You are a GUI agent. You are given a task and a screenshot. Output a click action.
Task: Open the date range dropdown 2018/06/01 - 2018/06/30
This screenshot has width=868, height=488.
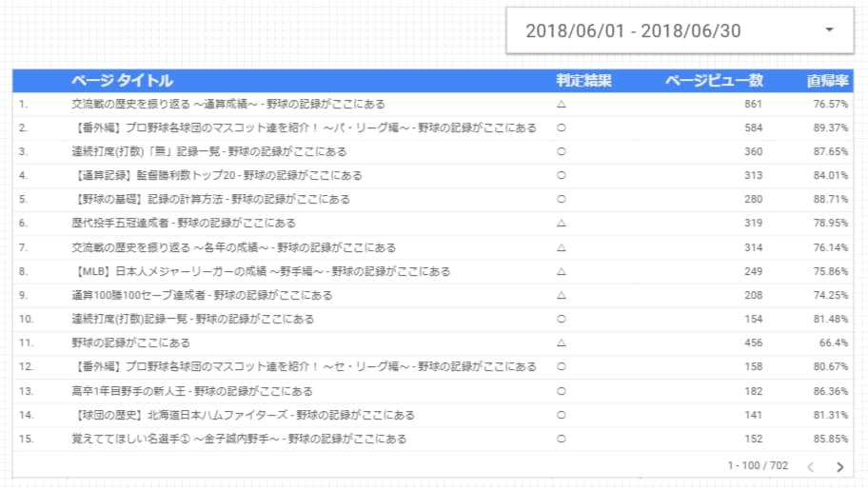point(680,30)
